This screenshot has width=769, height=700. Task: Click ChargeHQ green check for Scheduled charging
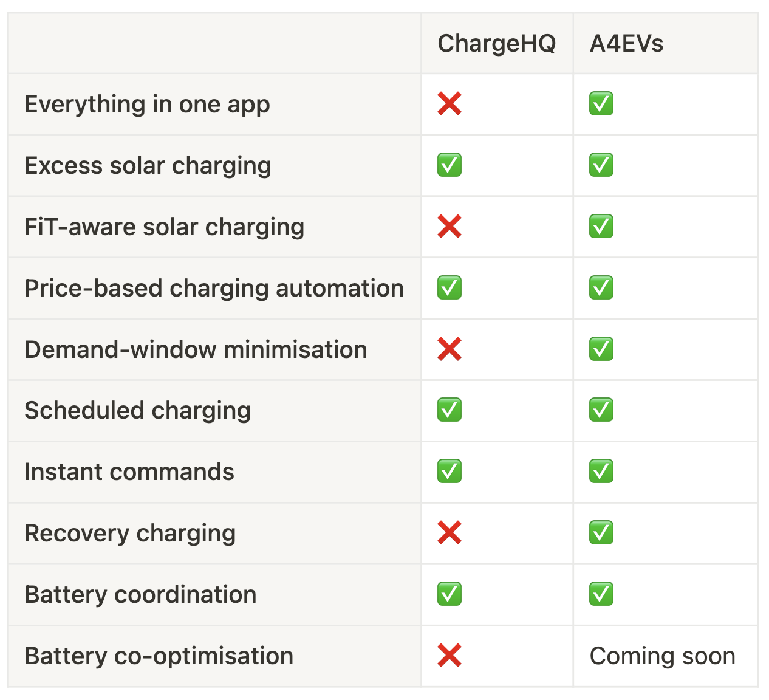449,410
